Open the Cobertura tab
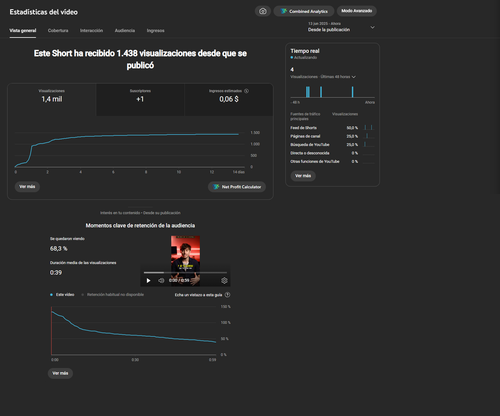The image size is (500, 416). 58,31
